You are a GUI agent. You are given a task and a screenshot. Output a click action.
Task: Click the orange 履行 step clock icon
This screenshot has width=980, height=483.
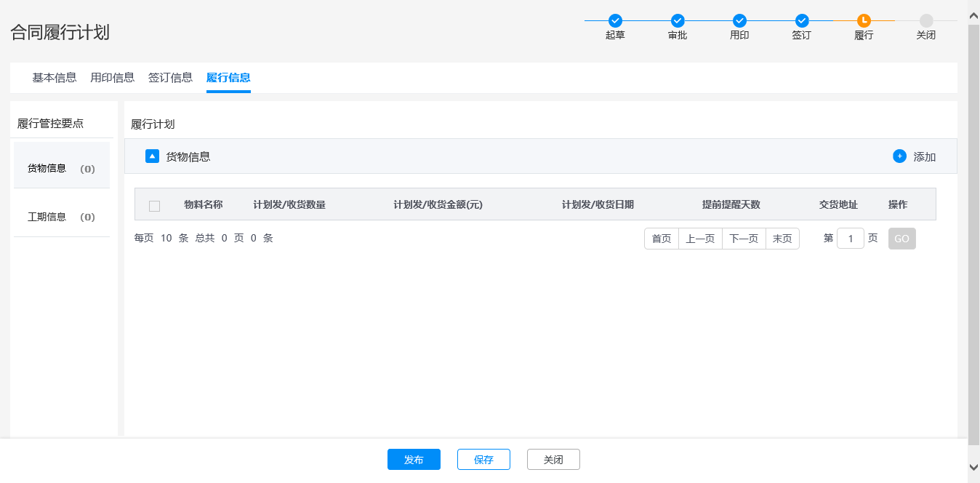(864, 20)
